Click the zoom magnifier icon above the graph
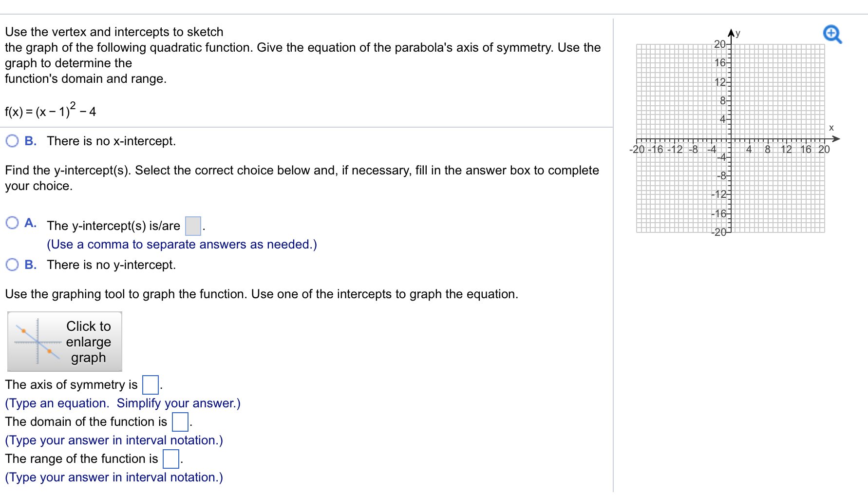 pos(832,34)
